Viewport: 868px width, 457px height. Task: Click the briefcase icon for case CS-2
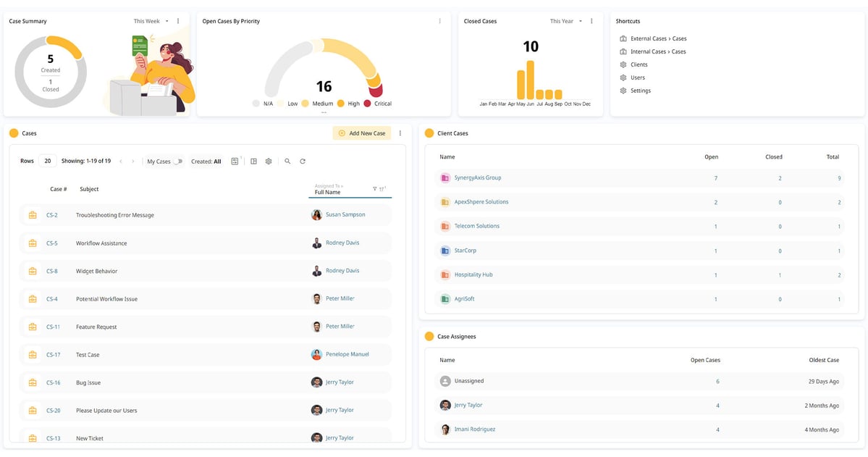point(33,215)
